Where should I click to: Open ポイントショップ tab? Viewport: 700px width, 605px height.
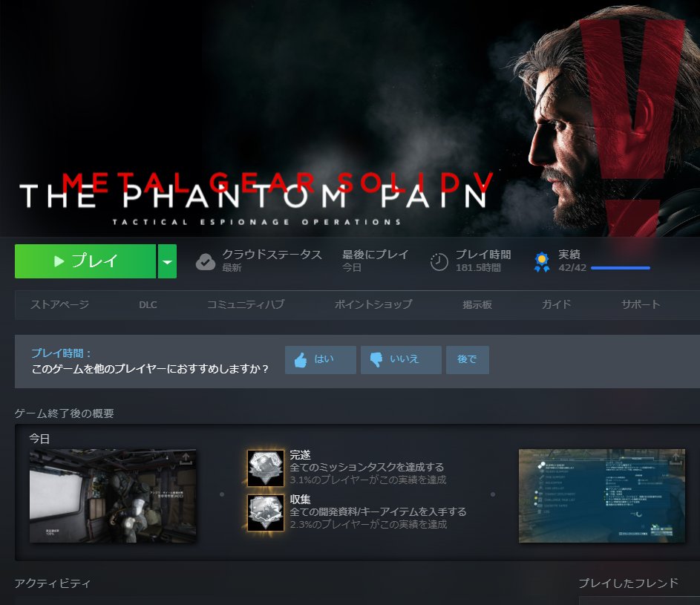pyautogui.click(x=373, y=304)
